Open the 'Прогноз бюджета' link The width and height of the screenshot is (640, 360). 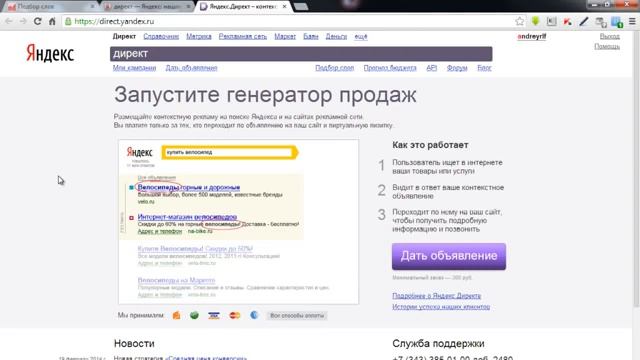(390, 68)
